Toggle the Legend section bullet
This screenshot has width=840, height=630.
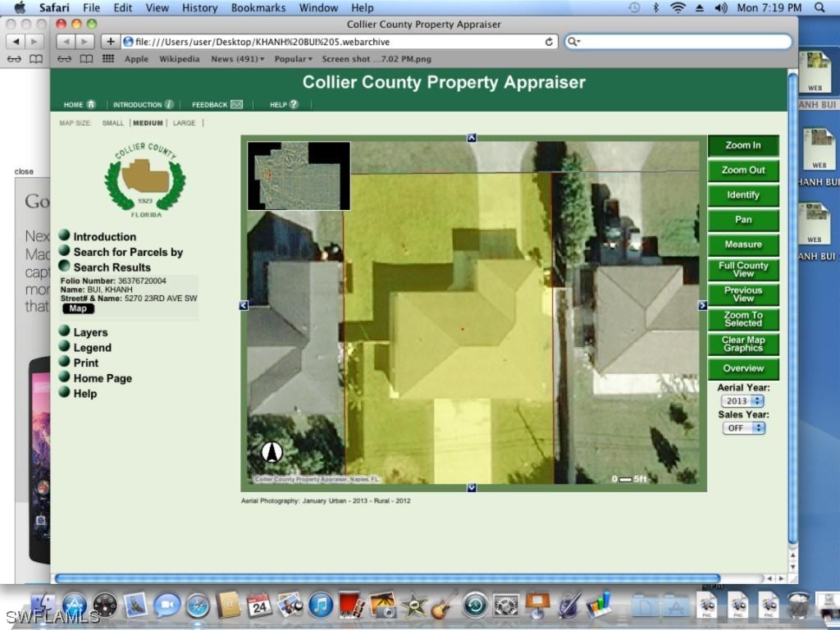63,347
